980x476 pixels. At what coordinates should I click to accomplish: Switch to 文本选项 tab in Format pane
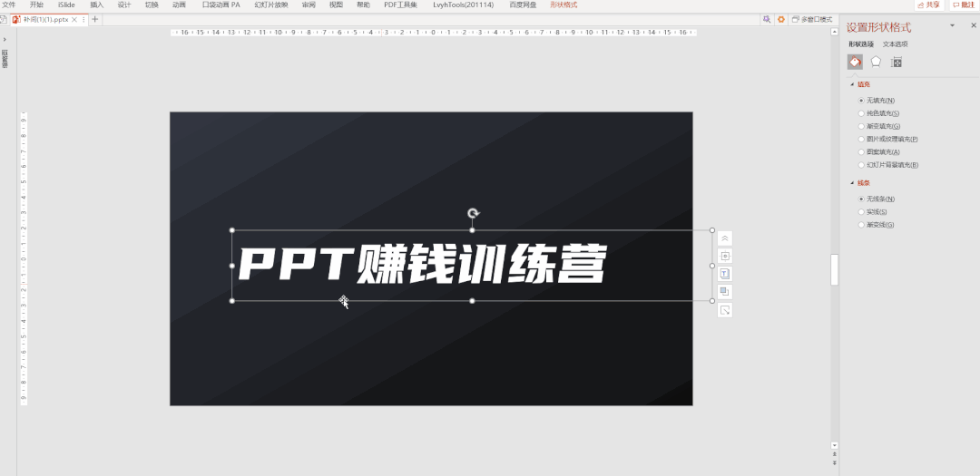[895, 44]
